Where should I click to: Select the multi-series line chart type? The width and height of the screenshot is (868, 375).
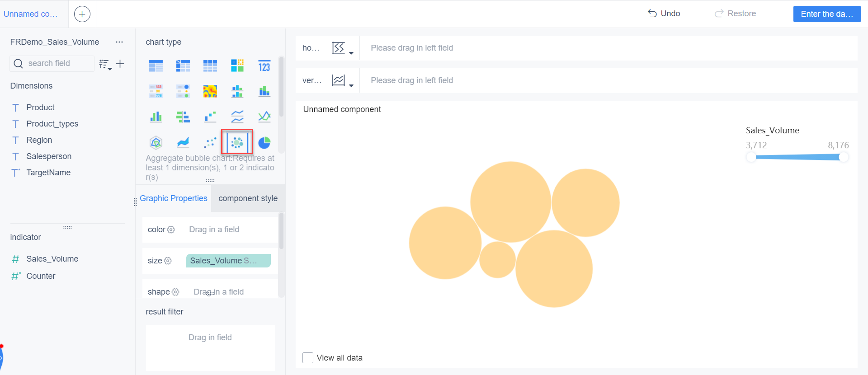coord(237,117)
